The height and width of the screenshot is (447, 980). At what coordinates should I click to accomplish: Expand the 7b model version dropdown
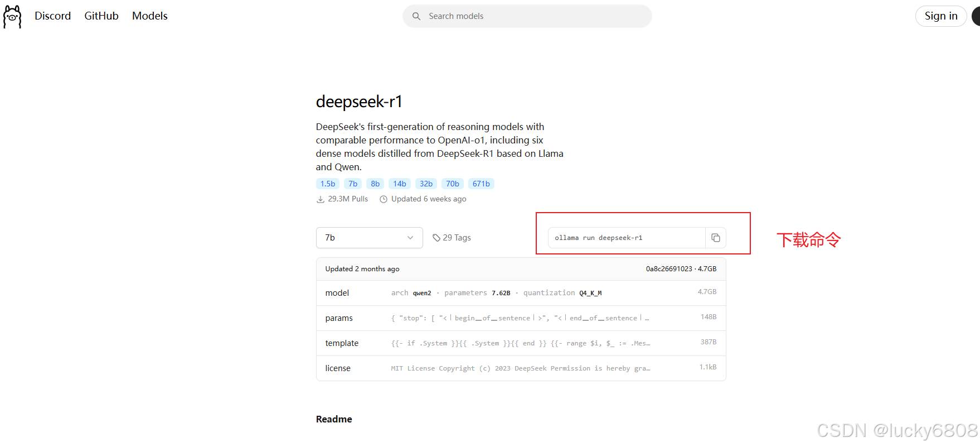coord(370,238)
